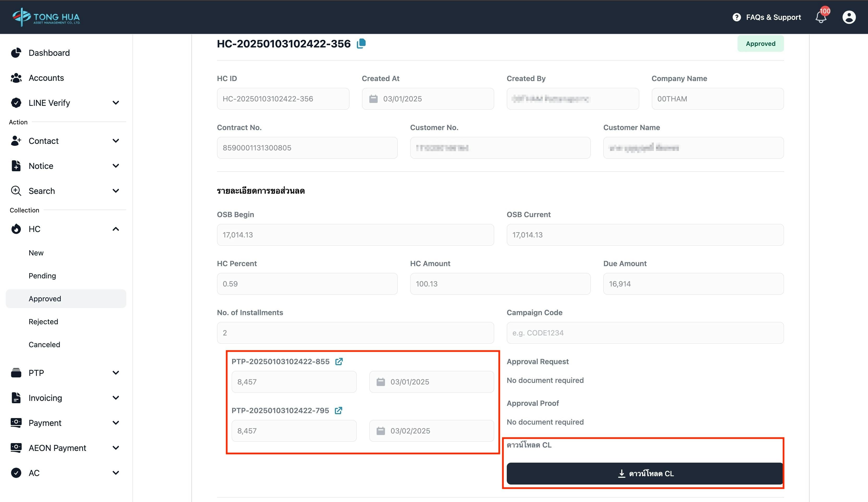Click the Due Amount field 16,914
Viewport: 868px width, 502px height.
[x=693, y=284]
